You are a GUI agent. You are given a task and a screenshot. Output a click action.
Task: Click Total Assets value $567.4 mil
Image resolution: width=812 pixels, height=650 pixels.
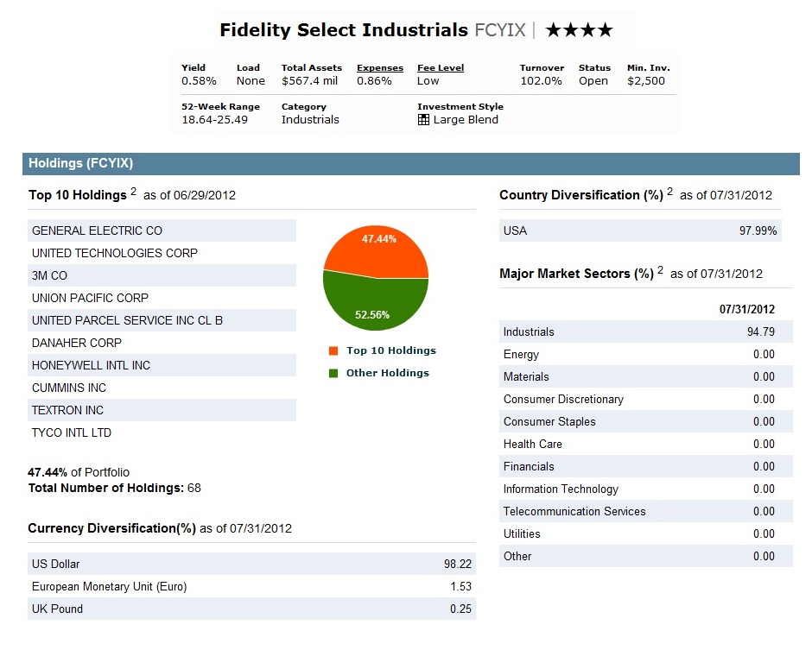click(x=309, y=81)
